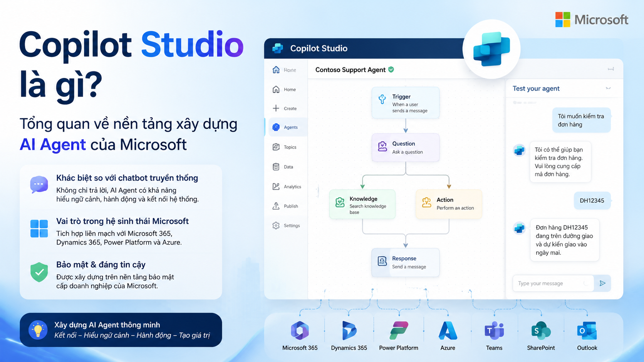The width and height of the screenshot is (644, 362).
Task: Click the Azure icon
Action: [448, 330]
